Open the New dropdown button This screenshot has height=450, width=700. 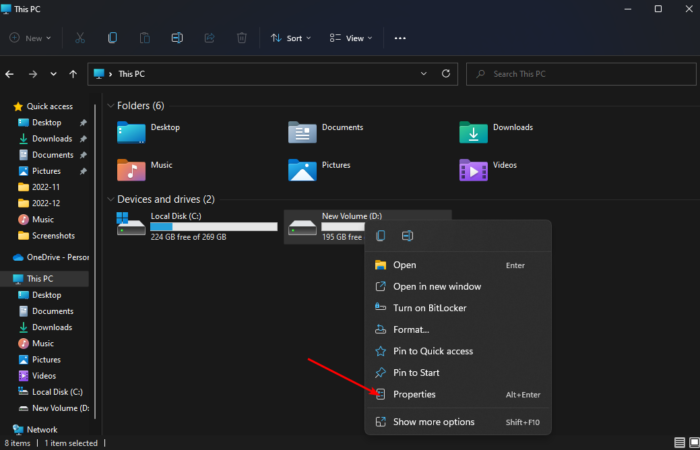click(x=30, y=38)
